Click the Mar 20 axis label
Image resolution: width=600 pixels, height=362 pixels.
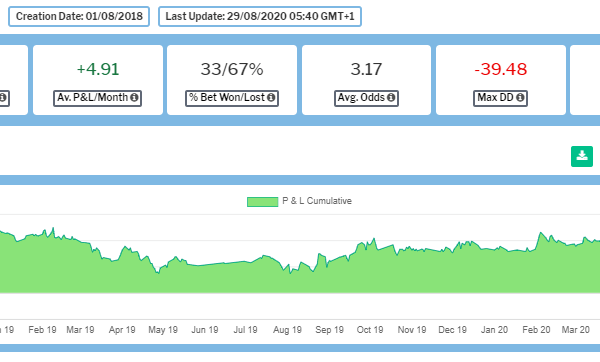[576, 330]
